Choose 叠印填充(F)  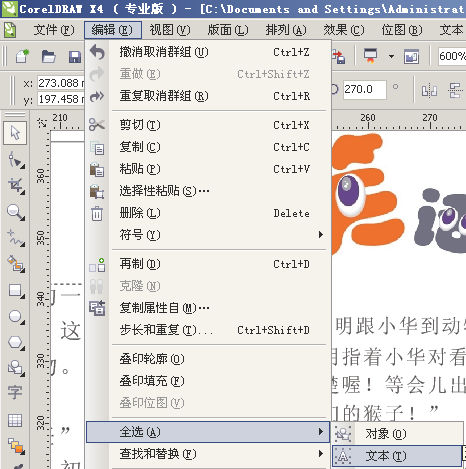208,381
